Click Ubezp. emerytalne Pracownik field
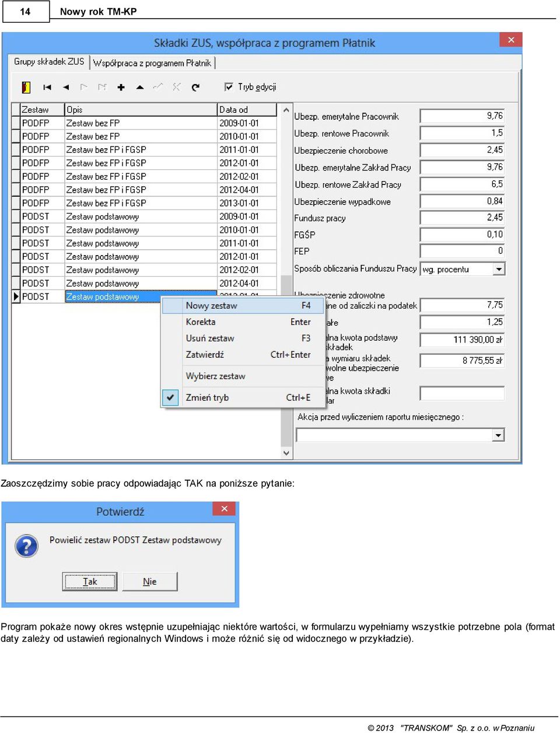 tap(462, 116)
